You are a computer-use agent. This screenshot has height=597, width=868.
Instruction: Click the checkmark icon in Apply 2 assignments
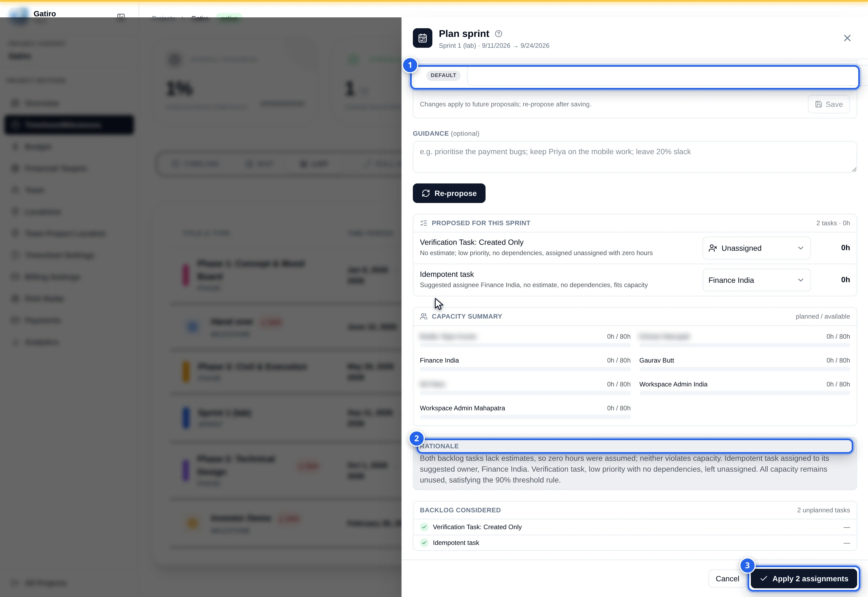point(764,579)
